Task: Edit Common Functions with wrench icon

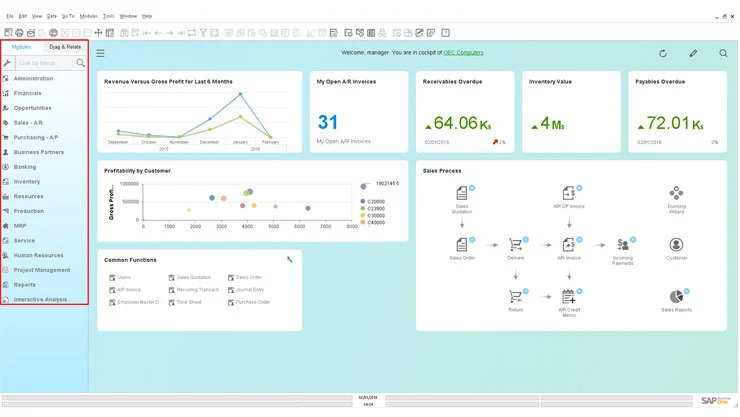Action: 289,259
